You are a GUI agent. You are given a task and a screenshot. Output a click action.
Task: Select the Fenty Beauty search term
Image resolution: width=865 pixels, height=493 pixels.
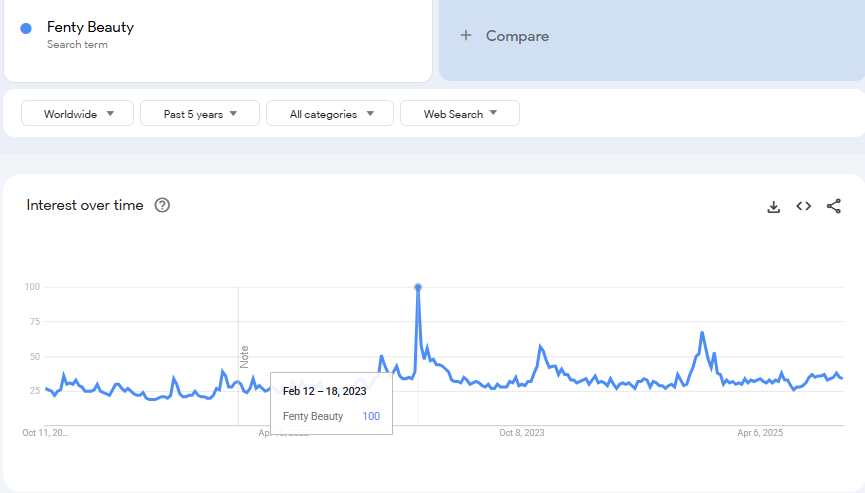90,27
